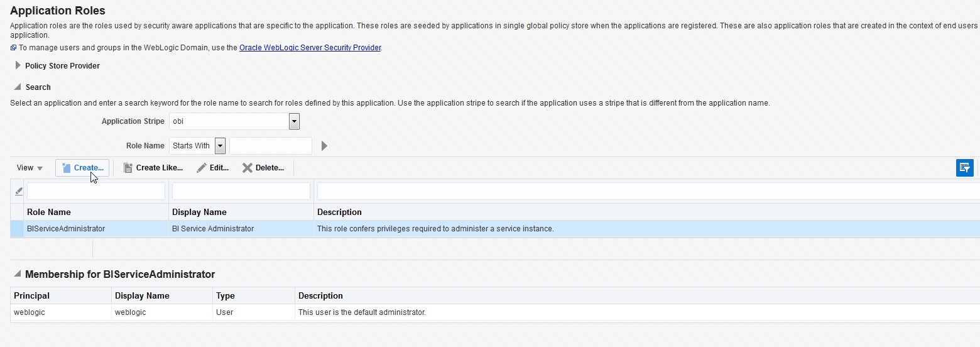Click the Create Like icon
The height and width of the screenshot is (347, 980).
tap(128, 168)
